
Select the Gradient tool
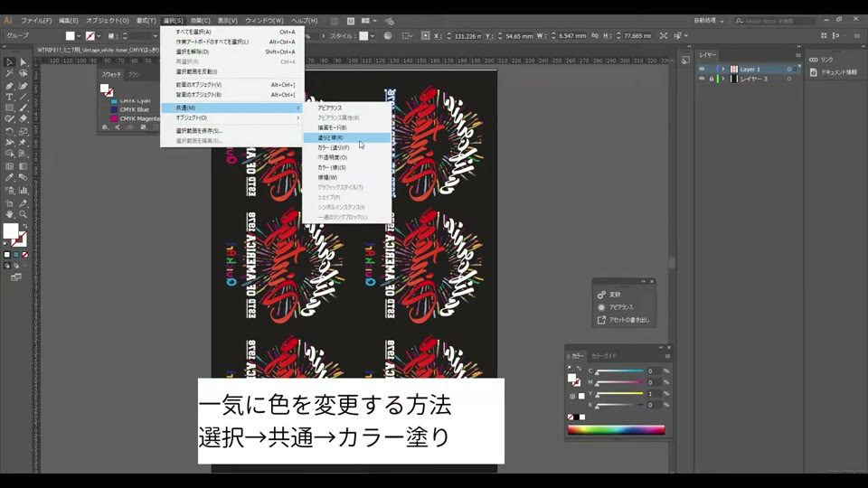[24, 166]
